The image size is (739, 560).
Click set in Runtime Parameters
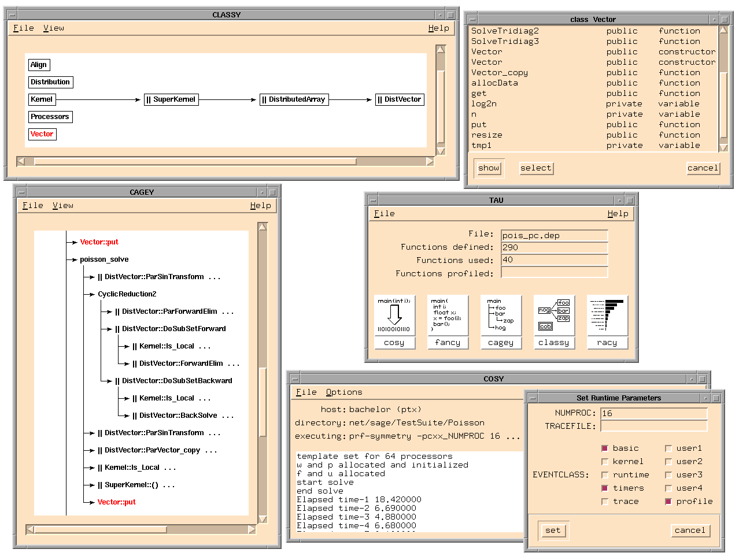pos(553,531)
